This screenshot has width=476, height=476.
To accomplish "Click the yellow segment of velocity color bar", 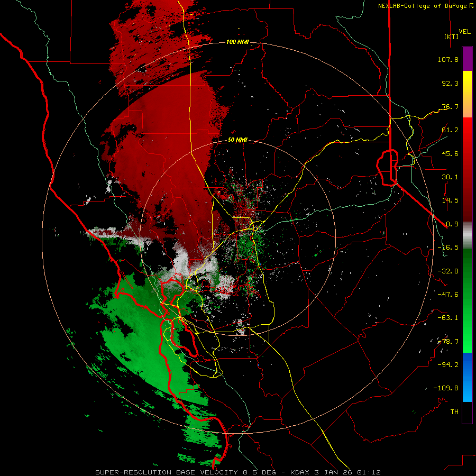I will pyautogui.click(x=467, y=94).
